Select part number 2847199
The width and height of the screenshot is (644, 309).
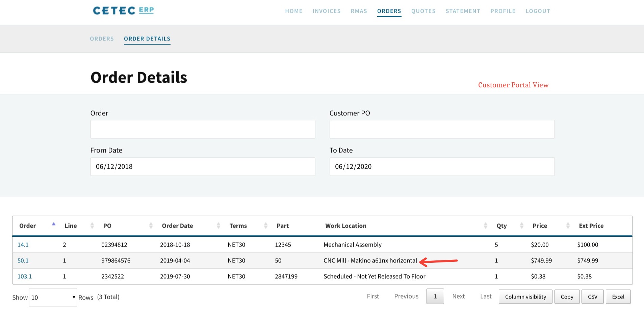286,276
